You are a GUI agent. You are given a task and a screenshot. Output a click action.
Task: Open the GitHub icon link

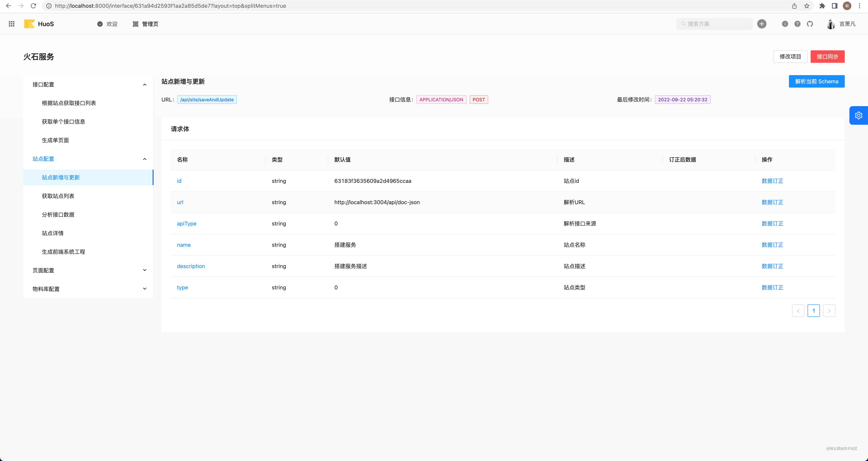[x=810, y=24]
